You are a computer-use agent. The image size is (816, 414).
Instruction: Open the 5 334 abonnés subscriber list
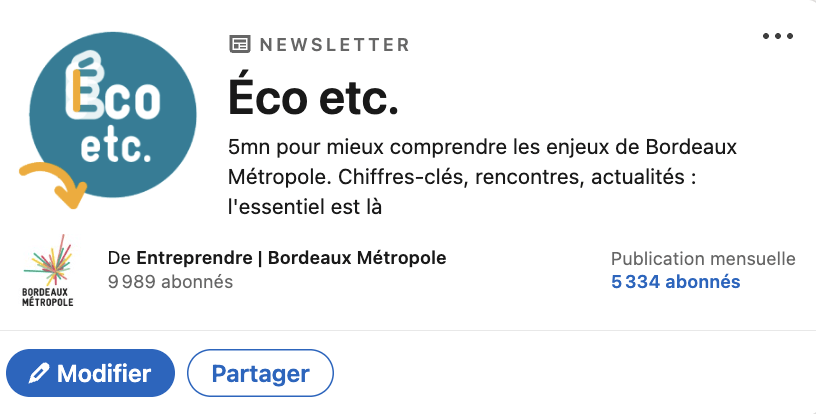[x=675, y=281]
